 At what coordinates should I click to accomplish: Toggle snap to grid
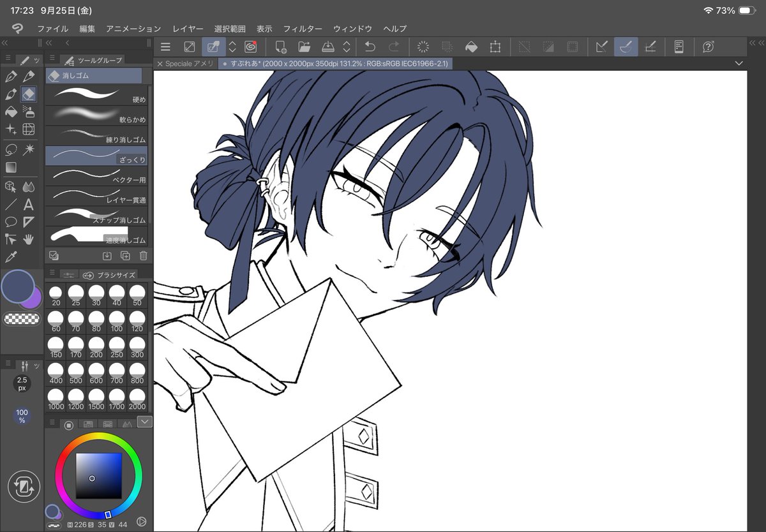click(650, 47)
